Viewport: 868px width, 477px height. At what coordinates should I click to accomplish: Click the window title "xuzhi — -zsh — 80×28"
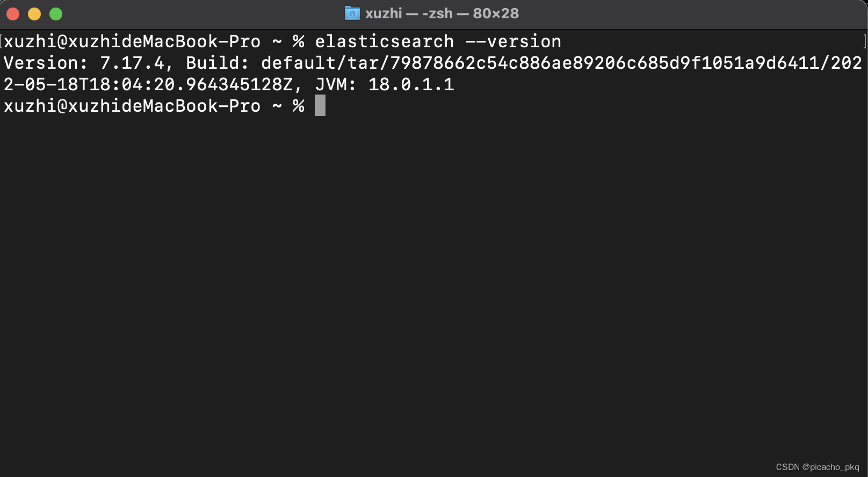point(442,13)
